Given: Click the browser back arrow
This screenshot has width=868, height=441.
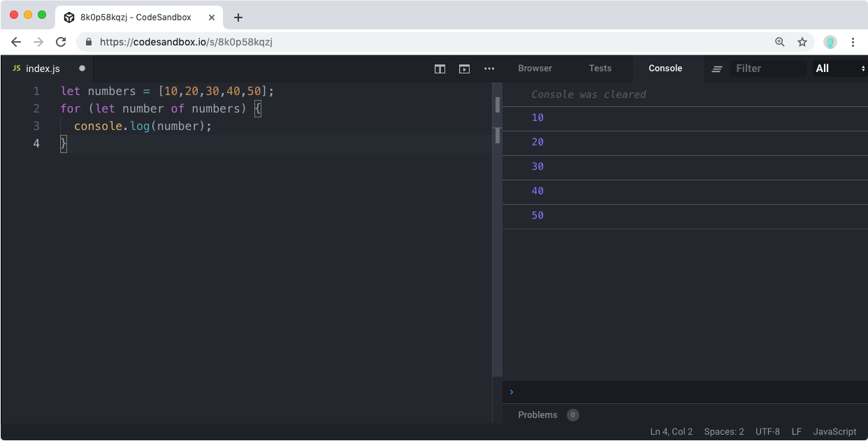Looking at the screenshot, I should point(16,42).
